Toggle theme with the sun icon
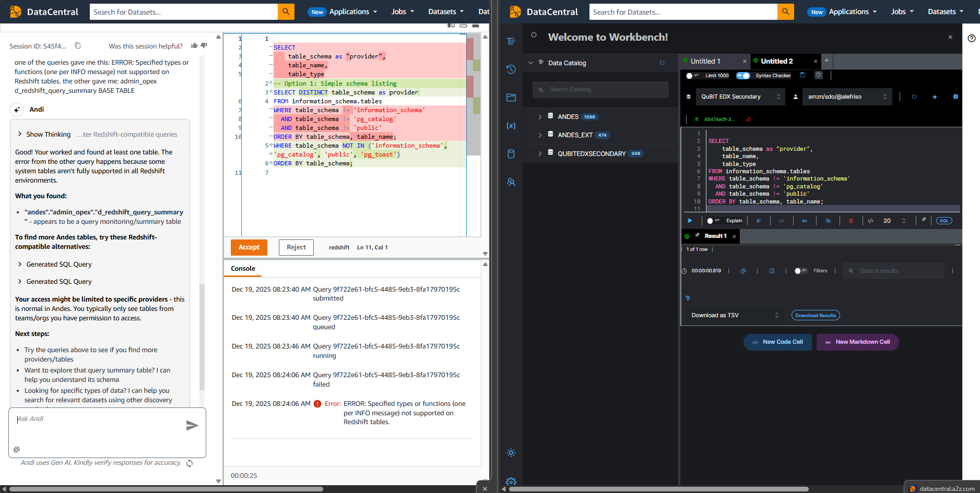 pyautogui.click(x=511, y=453)
